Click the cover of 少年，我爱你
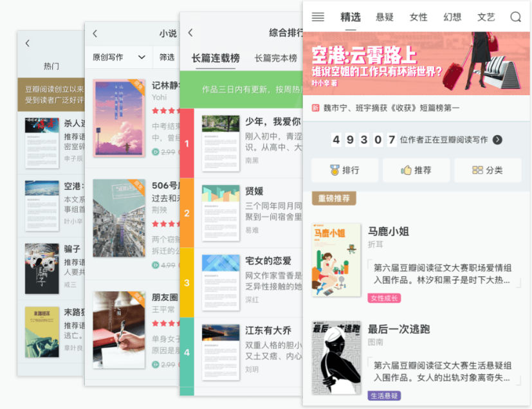 221,143
